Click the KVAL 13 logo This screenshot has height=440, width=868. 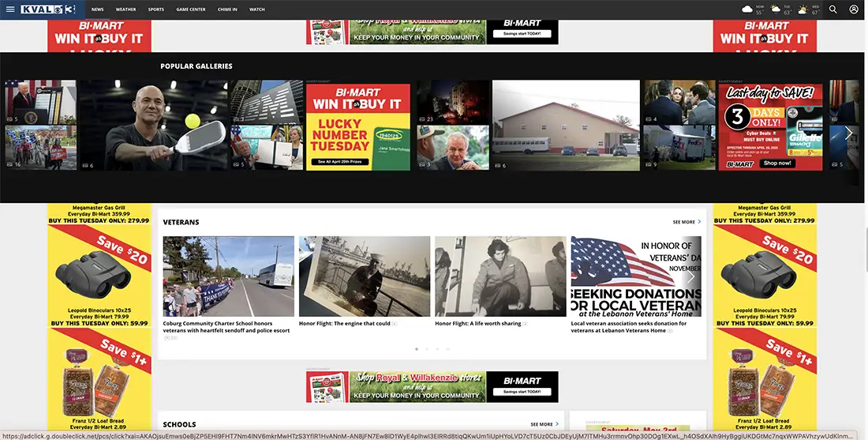pyautogui.click(x=48, y=9)
